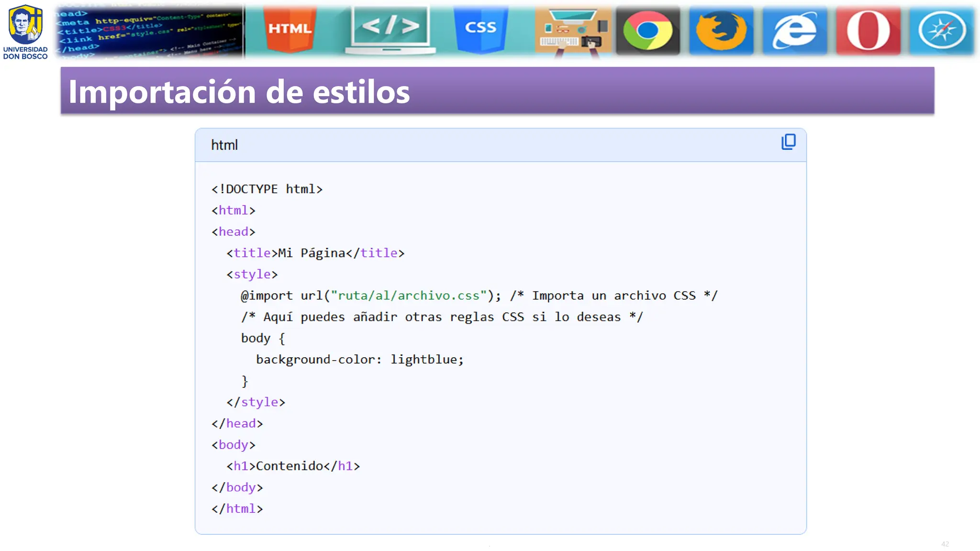Click the closing '</head>' tag line

click(x=237, y=423)
